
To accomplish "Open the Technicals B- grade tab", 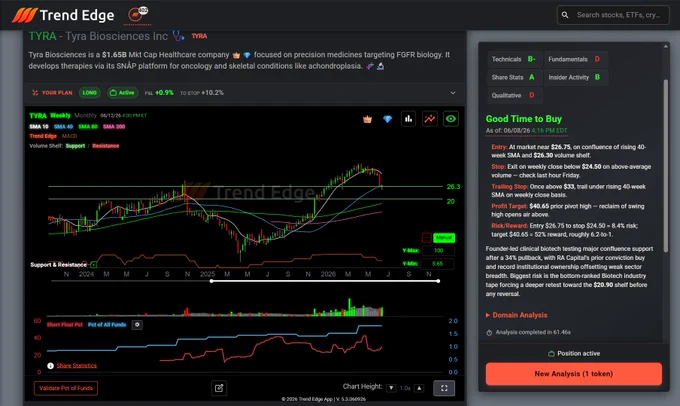I will pyautogui.click(x=513, y=59).
